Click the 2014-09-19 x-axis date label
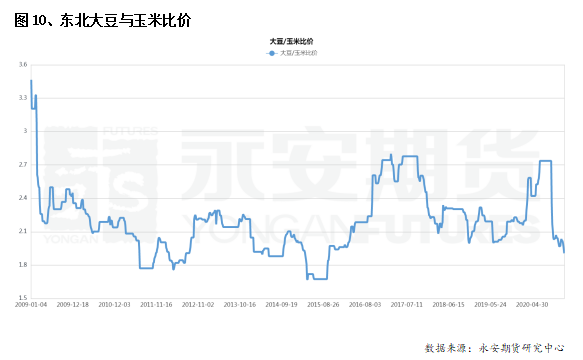583x360 pixels. (281, 304)
